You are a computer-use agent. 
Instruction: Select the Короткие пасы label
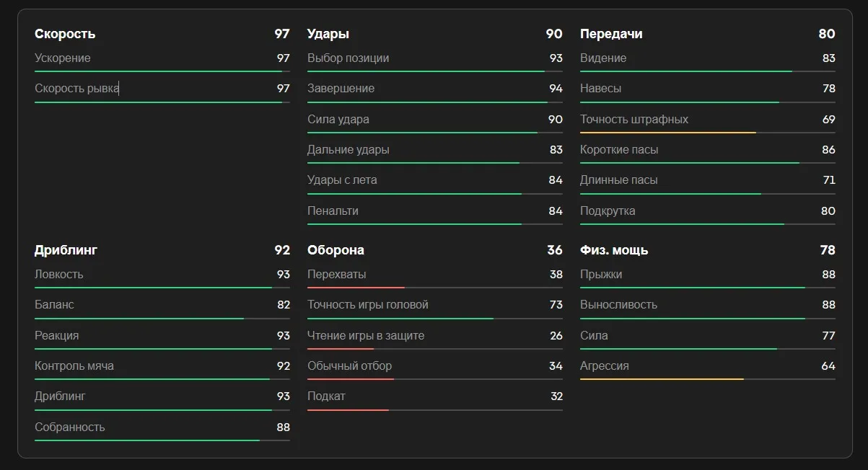pyautogui.click(x=619, y=150)
